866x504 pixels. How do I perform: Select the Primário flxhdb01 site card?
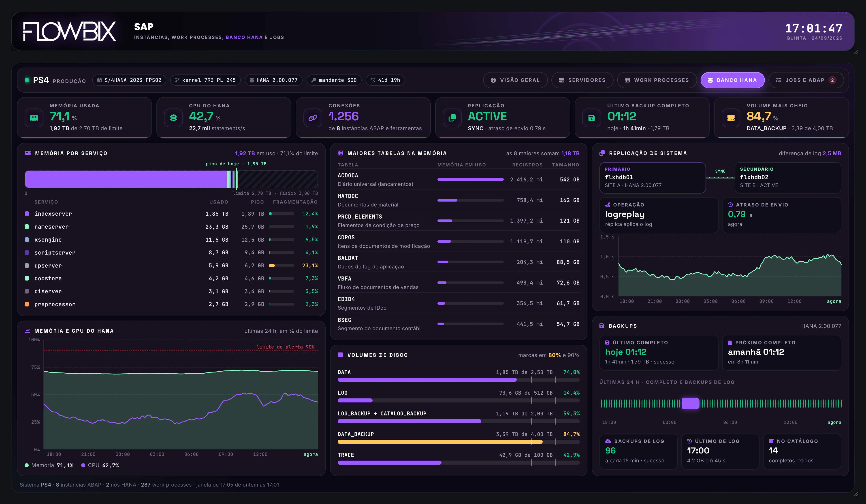click(653, 178)
